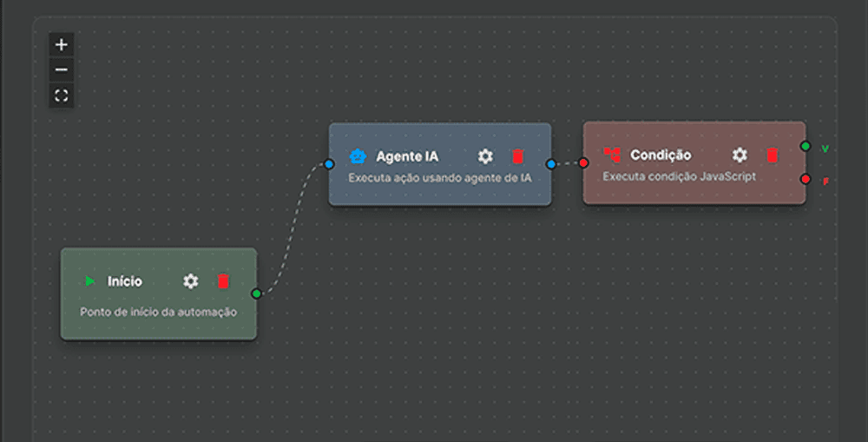Screen dimensions: 868x442
Task: Click the Início node output green handle
Action: click(x=256, y=294)
